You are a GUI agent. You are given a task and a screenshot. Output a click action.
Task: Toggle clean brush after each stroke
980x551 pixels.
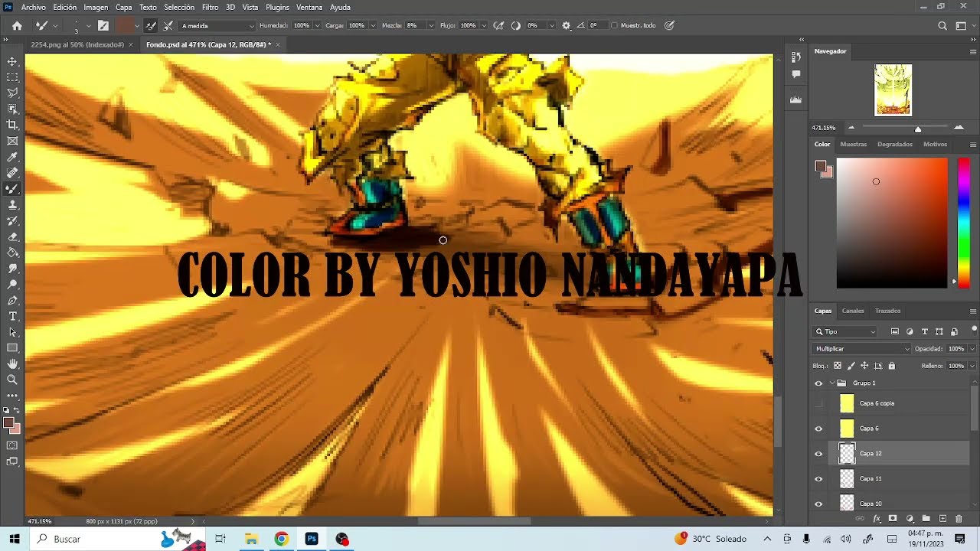tap(168, 25)
